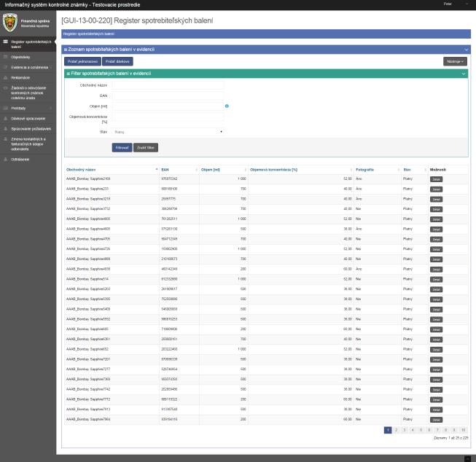Open the Nástroje dropdown button
Screen dimensions: 476x462
coord(455,61)
